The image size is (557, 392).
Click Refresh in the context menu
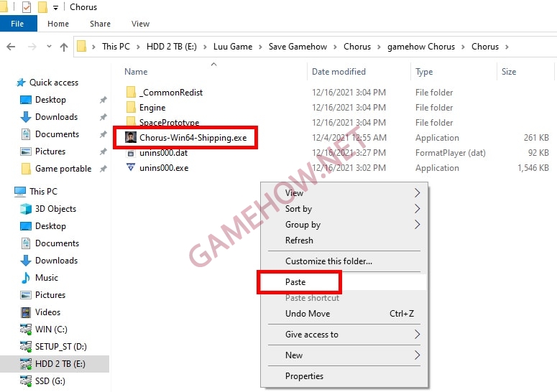(299, 241)
